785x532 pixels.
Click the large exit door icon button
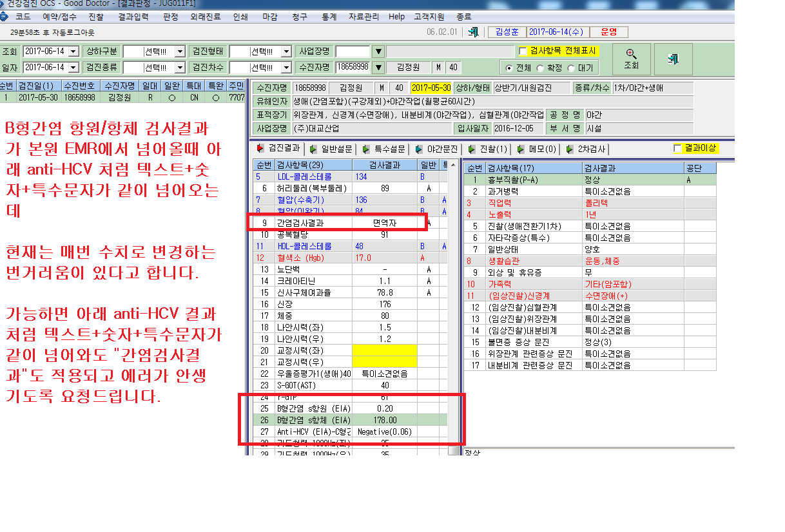(674, 59)
